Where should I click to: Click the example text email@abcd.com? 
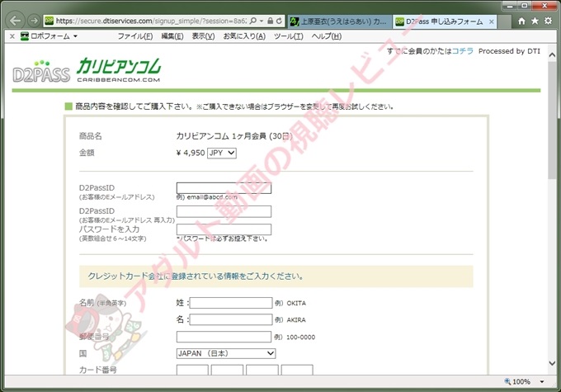(x=212, y=197)
